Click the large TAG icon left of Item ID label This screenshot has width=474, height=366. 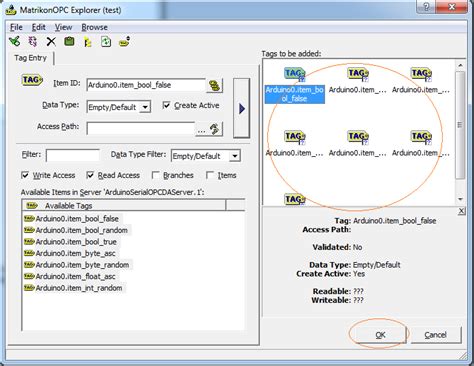pos(32,80)
